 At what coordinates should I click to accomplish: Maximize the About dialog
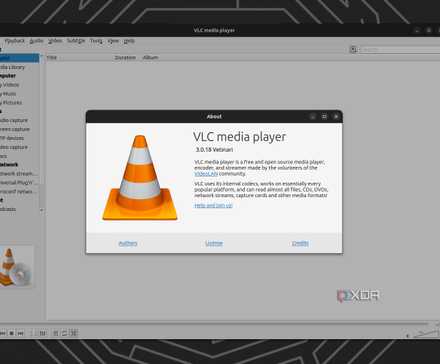(324, 116)
